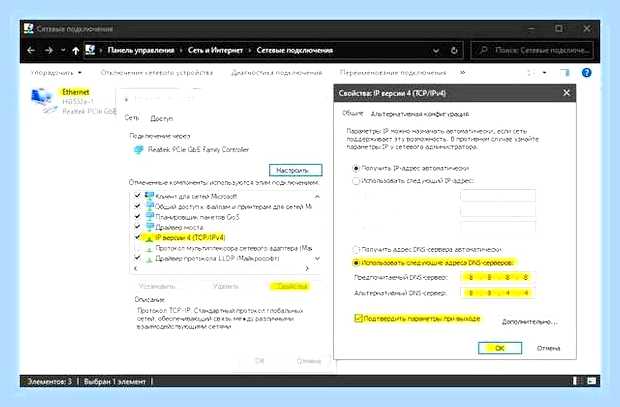Select IP версии 4 (TCP/IPv4) list item
Image resolution: width=620 pixels, height=407 pixels.
coord(190,237)
